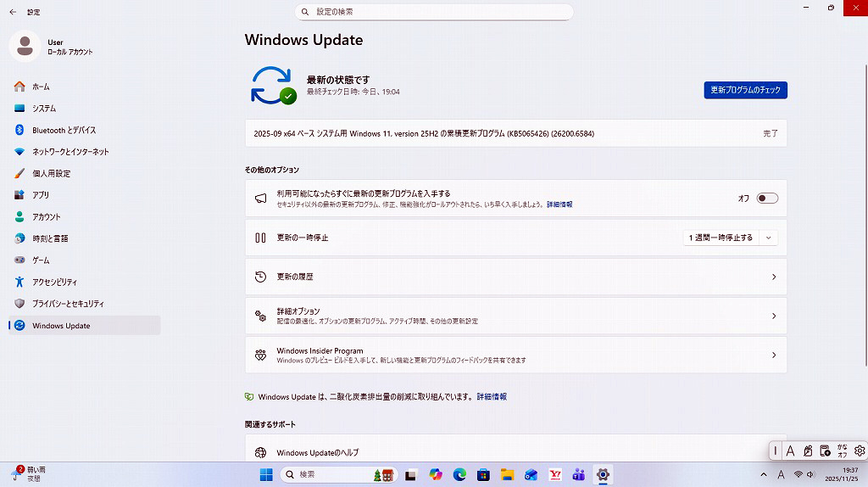Click 1週間一時停止する pause button
The height and width of the screenshot is (487, 868).
(721, 238)
